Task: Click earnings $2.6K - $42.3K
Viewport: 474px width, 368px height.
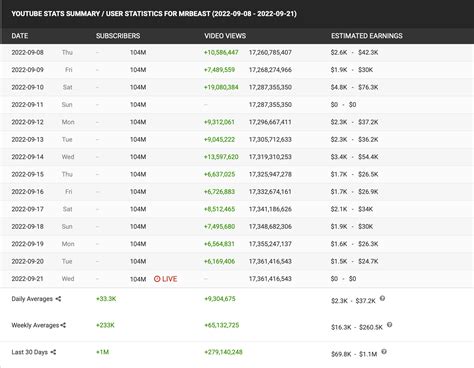Action: 354,52
